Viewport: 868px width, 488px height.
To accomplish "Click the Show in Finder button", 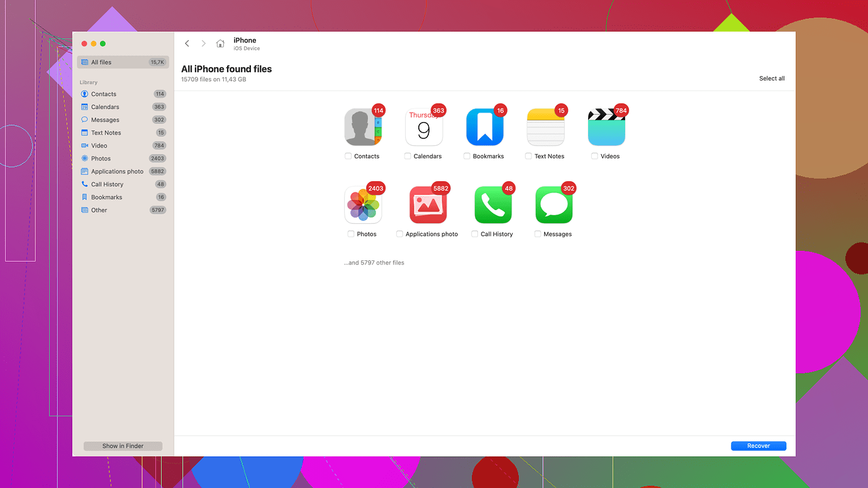I will pos(123,445).
